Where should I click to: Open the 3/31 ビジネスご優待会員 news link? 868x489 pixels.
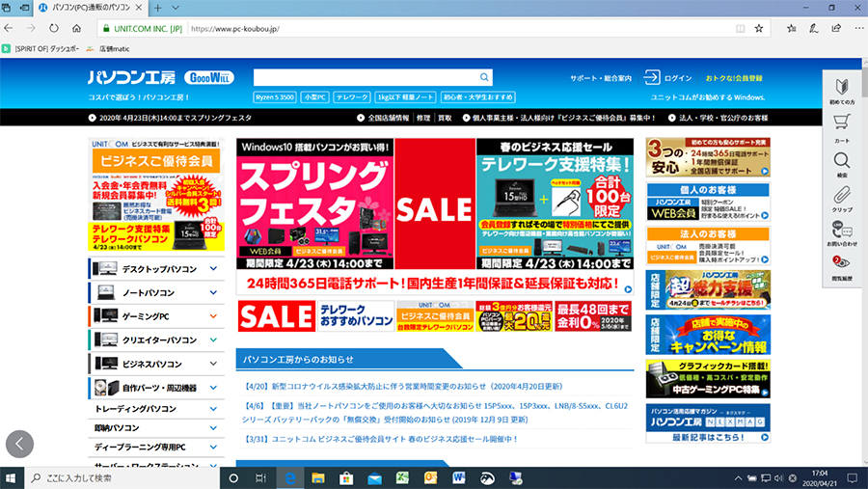pyautogui.click(x=381, y=439)
